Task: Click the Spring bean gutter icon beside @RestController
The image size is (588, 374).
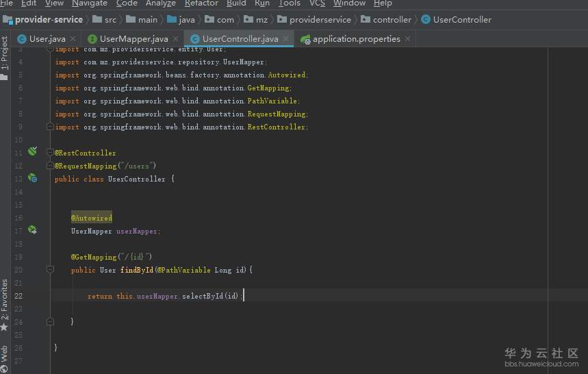Action: click(x=32, y=152)
